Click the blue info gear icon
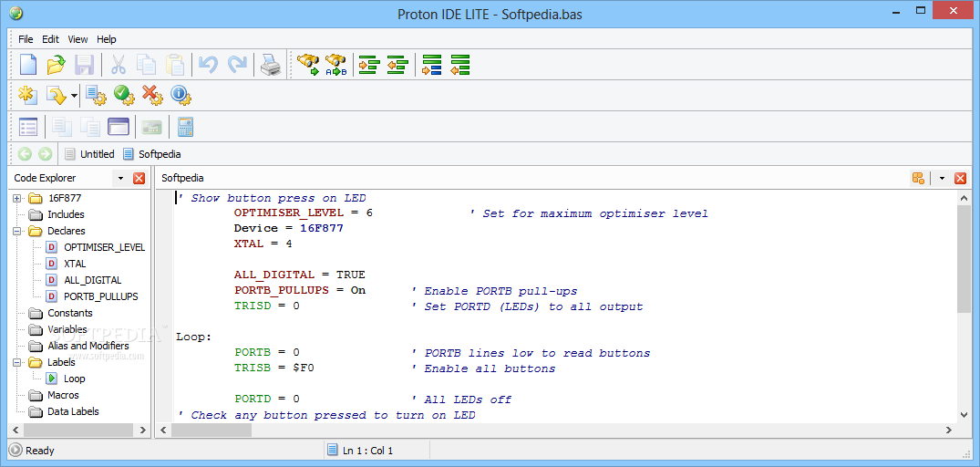Viewport: 980px width, 467px height. click(x=180, y=95)
